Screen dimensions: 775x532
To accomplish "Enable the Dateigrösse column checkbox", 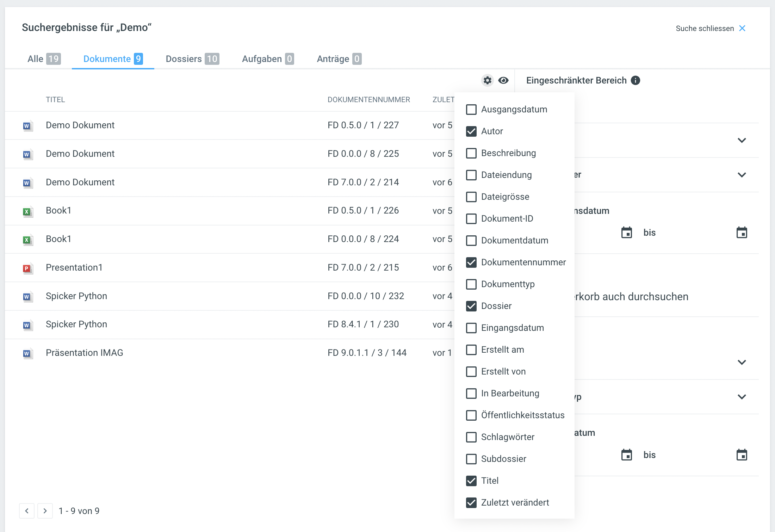I will click(x=471, y=197).
